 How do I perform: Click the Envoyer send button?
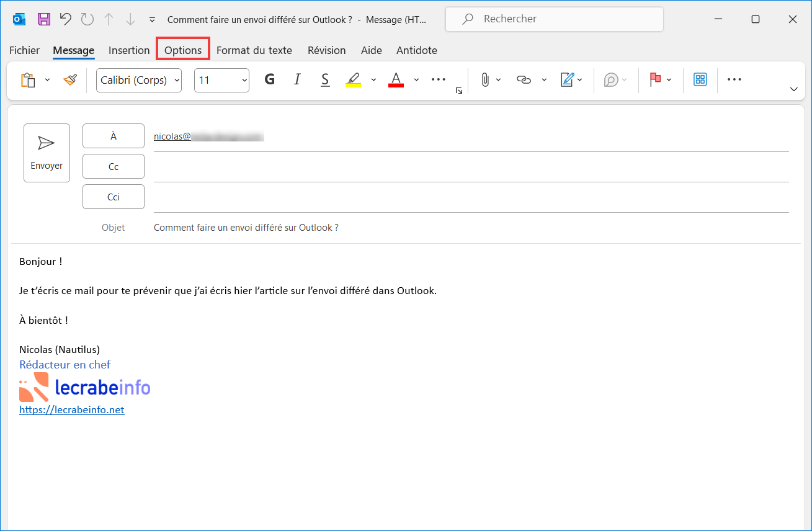point(47,153)
